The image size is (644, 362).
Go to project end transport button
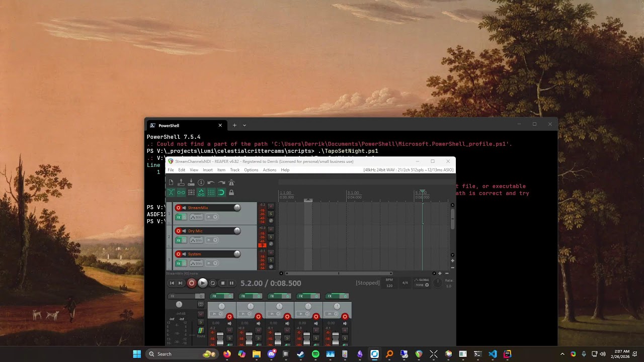(180, 283)
